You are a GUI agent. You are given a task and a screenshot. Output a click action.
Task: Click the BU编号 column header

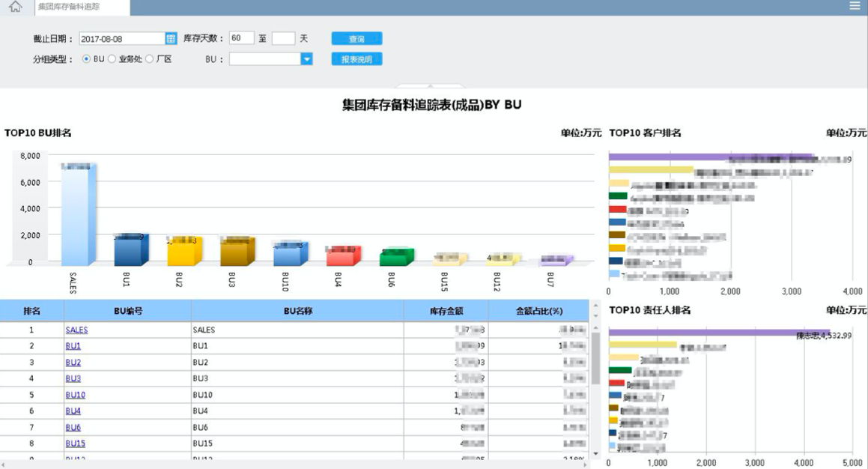[128, 311]
